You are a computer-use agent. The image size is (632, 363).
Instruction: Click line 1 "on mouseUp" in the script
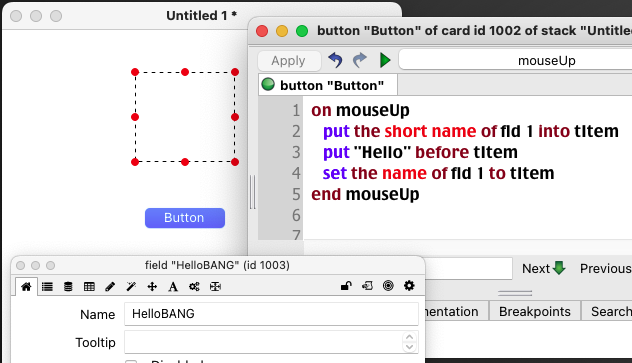click(x=360, y=110)
